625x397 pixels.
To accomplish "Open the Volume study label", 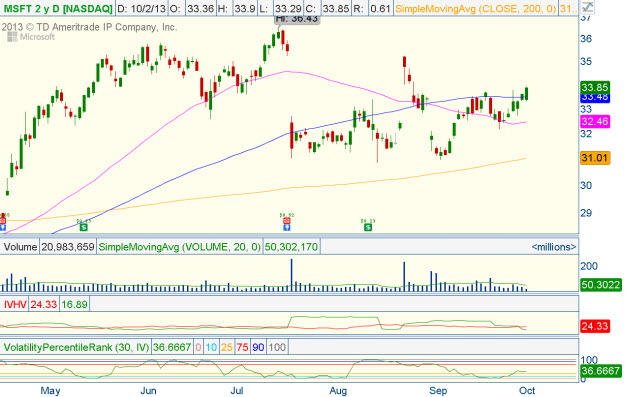I will (x=20, y=247).
